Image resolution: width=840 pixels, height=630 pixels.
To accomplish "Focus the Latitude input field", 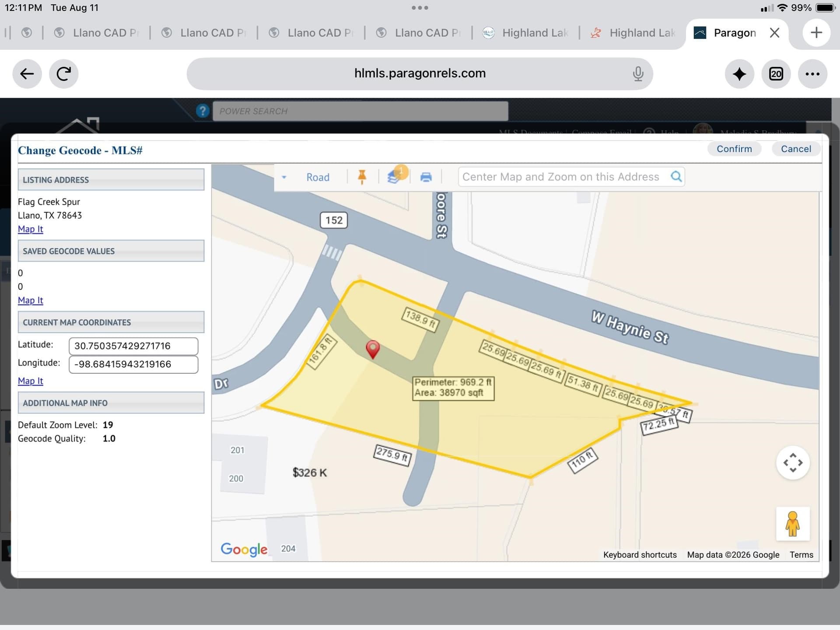I will [133, 346].
